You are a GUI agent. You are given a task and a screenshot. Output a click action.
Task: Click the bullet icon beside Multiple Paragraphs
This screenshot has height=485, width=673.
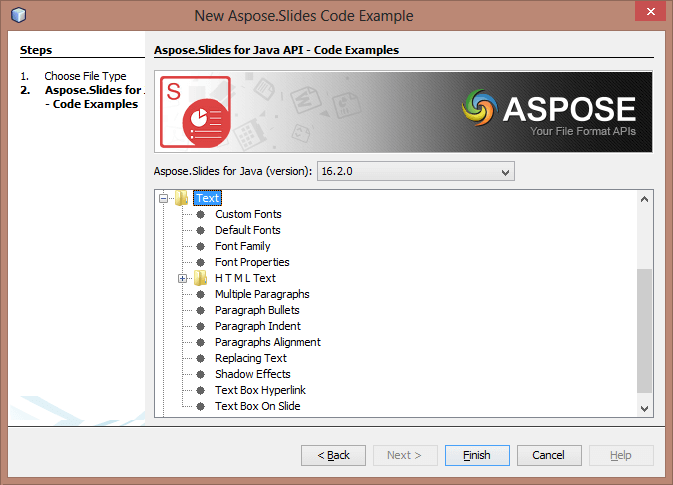pos(200,294)
